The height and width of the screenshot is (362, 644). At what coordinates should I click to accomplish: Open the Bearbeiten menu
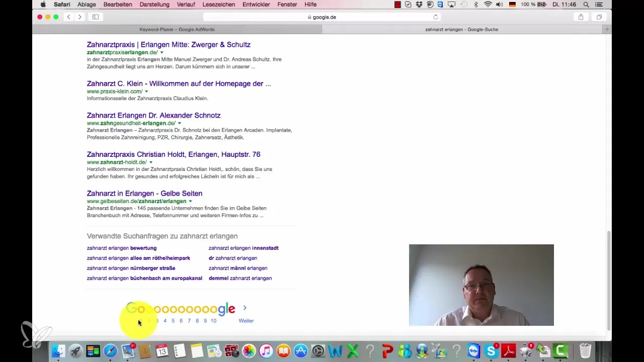(x=118, y=5)
